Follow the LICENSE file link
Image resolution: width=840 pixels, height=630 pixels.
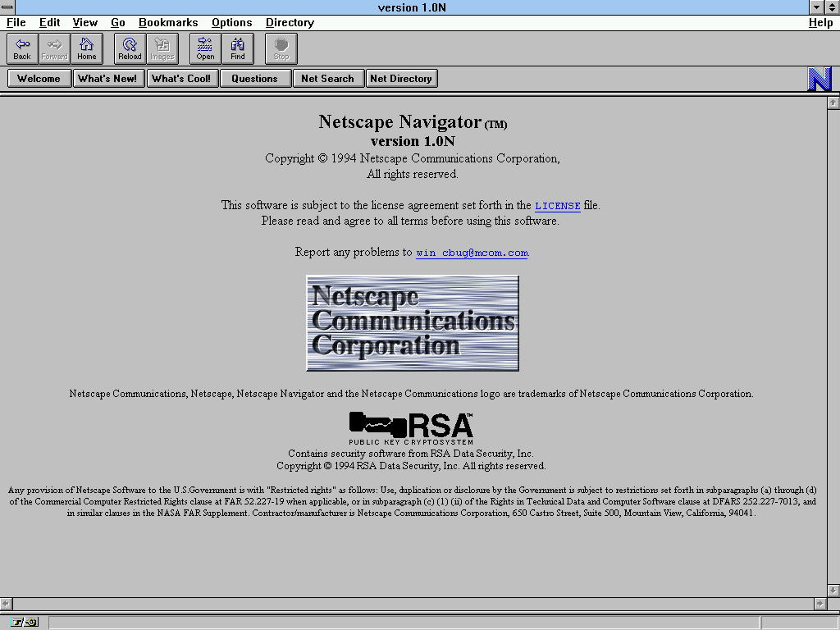557,206
